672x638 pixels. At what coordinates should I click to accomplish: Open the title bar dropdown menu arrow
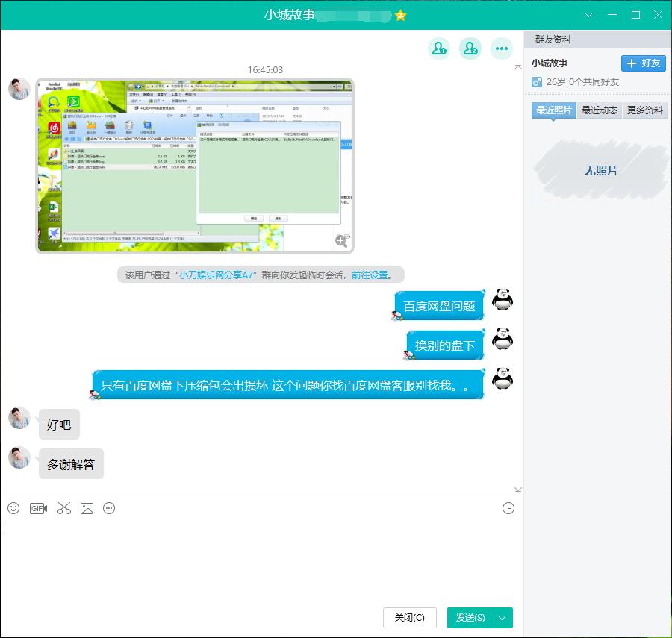589,15
